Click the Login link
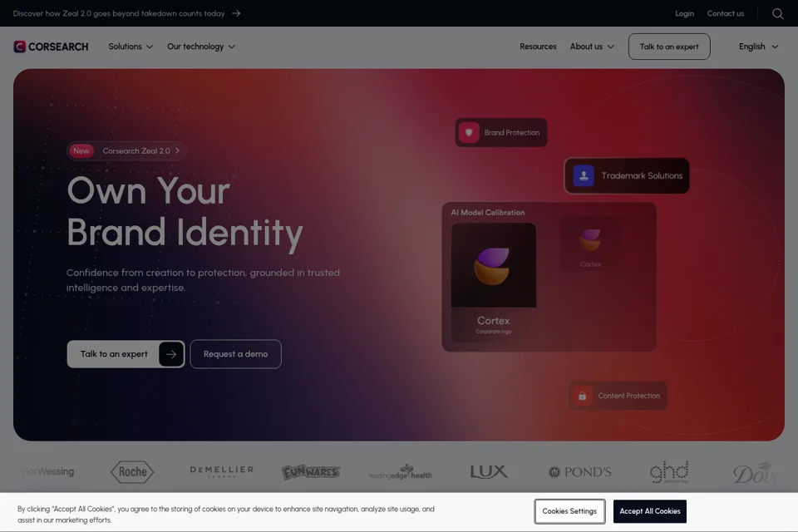Screen dimensions: 798x532 684,14
